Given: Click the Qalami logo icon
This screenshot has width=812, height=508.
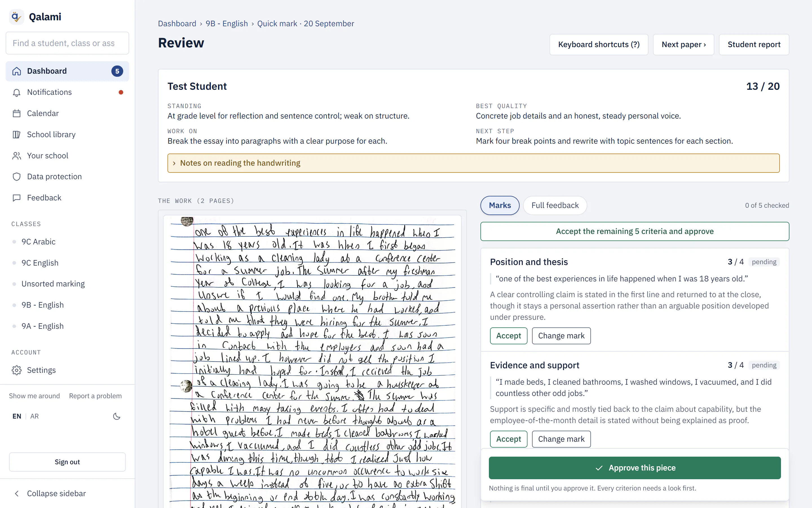Looking at the screenshot, I should (16, 16).
